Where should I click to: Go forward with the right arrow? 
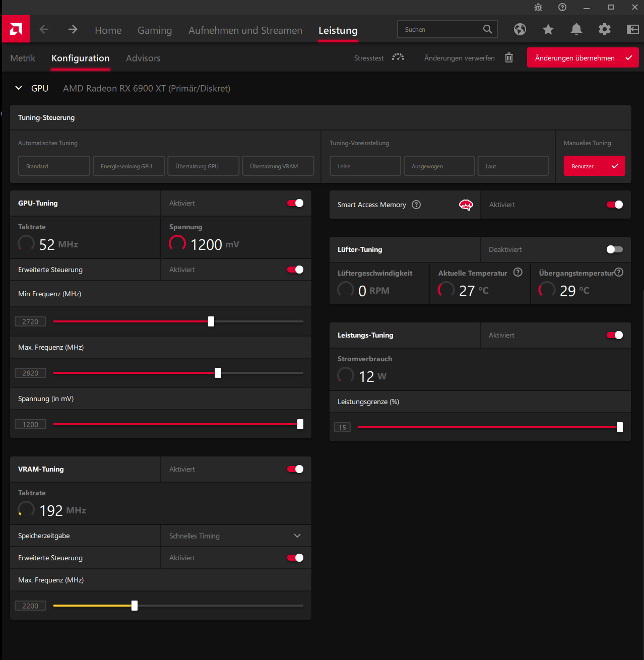(73, 29)
